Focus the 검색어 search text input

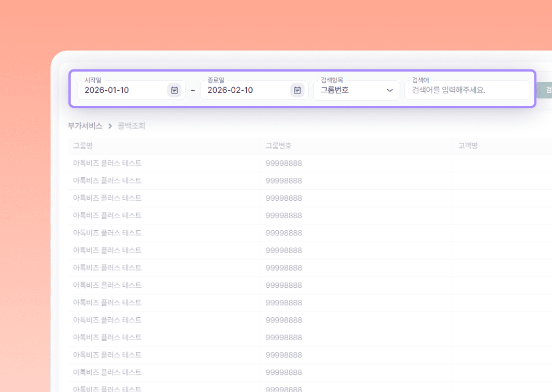(x=466, y=90)
